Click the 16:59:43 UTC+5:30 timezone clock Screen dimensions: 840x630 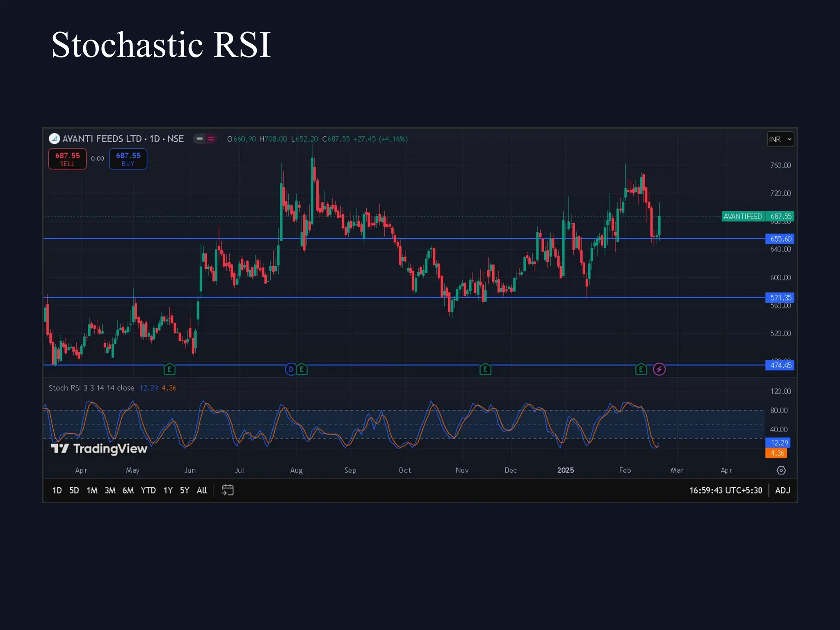tap(726, 490)
